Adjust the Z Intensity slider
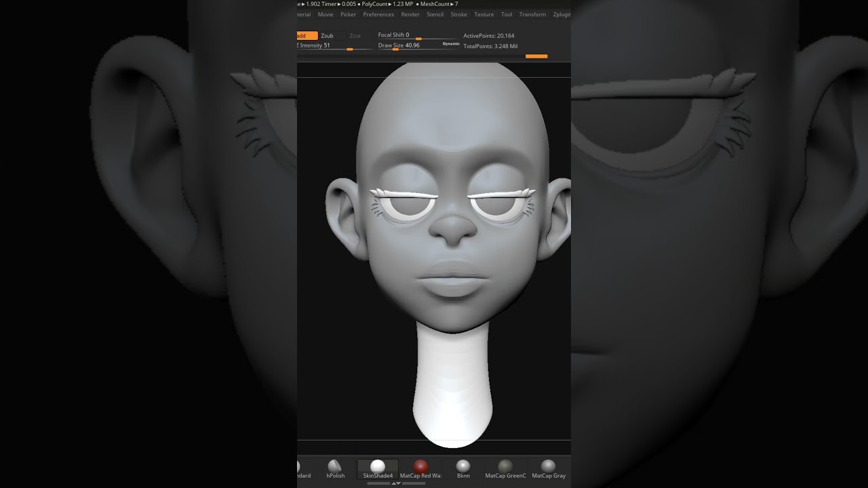The height and width of the screenshot is (488, 868). (335, 46)
